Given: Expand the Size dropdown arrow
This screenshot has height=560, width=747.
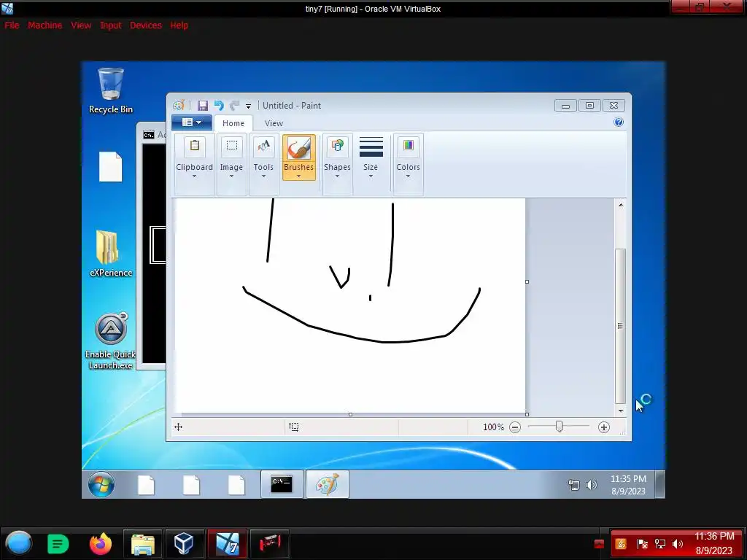Looking at the screenshot, I should point(371,176).
